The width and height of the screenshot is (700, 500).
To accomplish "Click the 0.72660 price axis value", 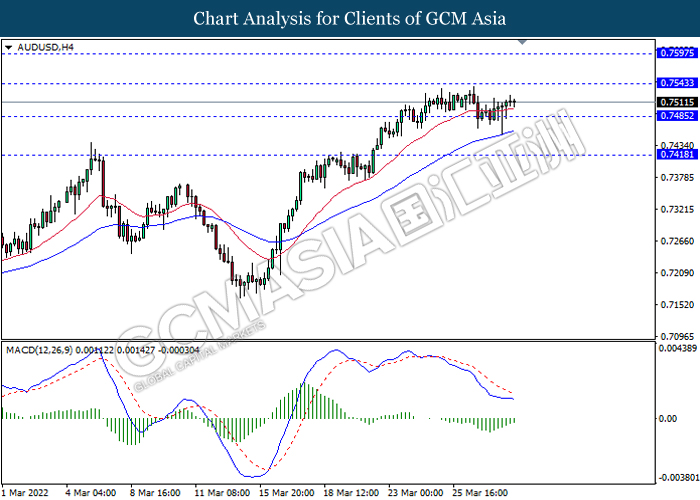I will (x=677, y=242).
